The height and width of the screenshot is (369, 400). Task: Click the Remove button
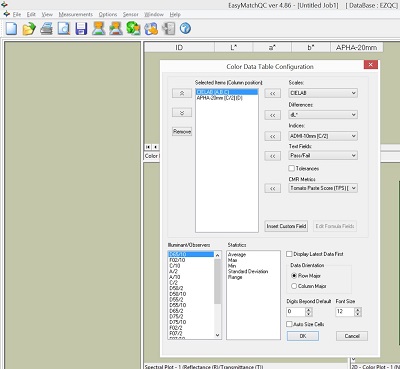(182, 132)
